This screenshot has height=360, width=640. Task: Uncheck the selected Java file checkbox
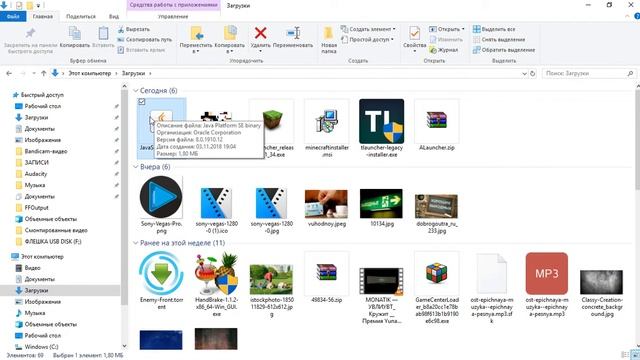point(142,102)
